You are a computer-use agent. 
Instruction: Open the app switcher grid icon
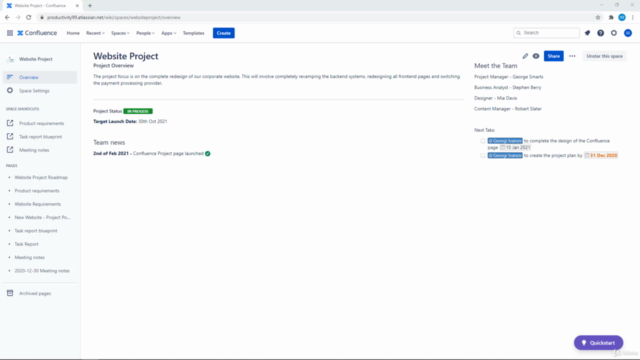(10, 33)
